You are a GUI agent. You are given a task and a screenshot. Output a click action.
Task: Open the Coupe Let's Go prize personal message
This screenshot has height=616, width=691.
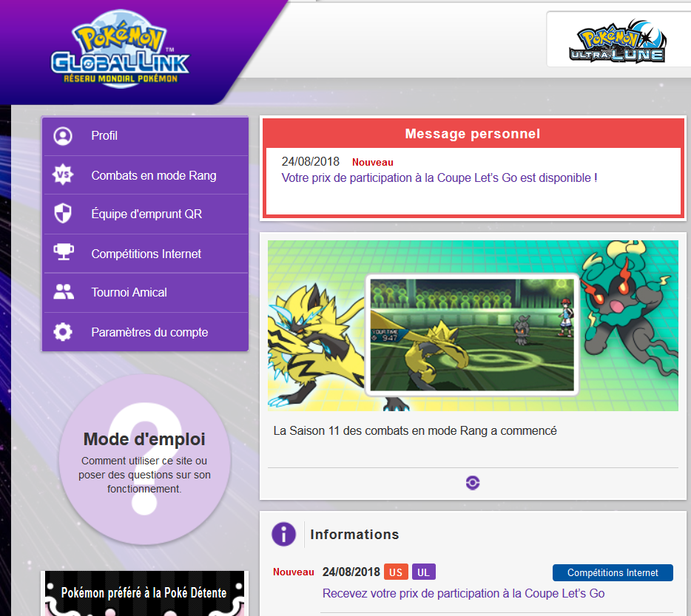click(x=439, y=178)
